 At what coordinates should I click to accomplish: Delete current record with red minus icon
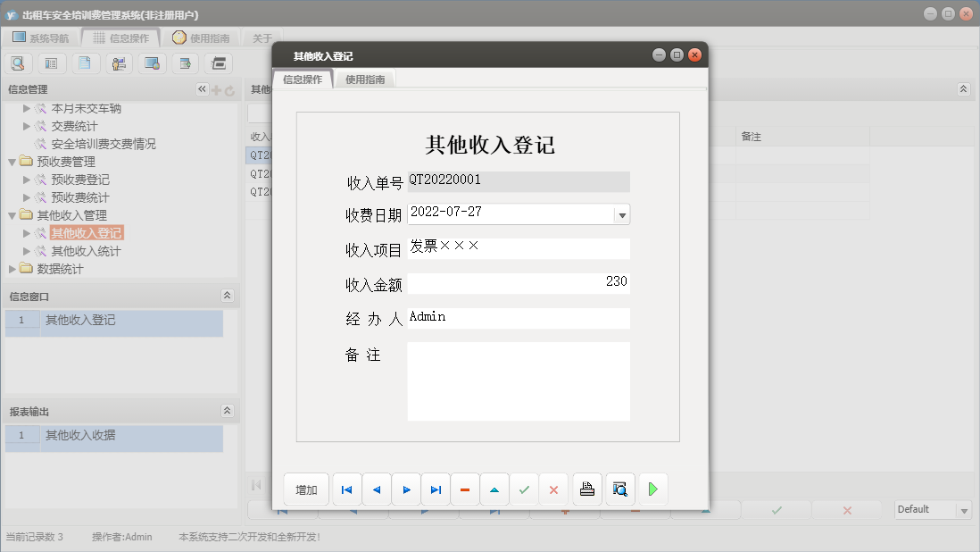click(x=465, y=489)
